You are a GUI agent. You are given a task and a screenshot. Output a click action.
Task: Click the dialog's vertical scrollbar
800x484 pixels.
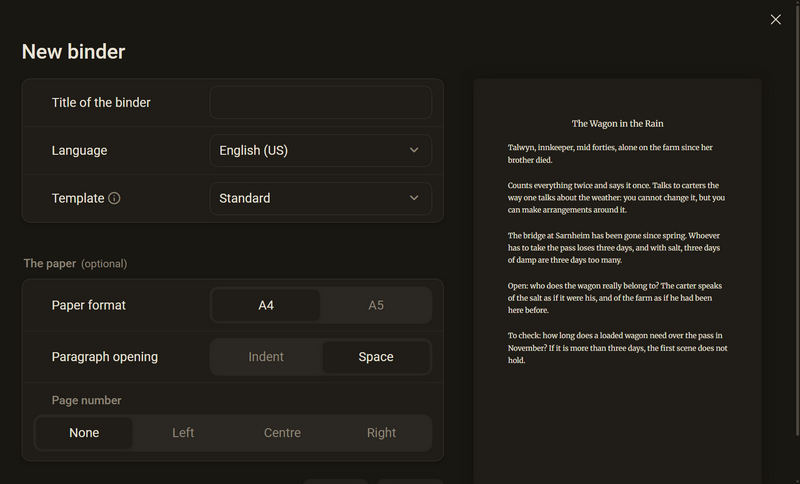click(x=798, y=219)
